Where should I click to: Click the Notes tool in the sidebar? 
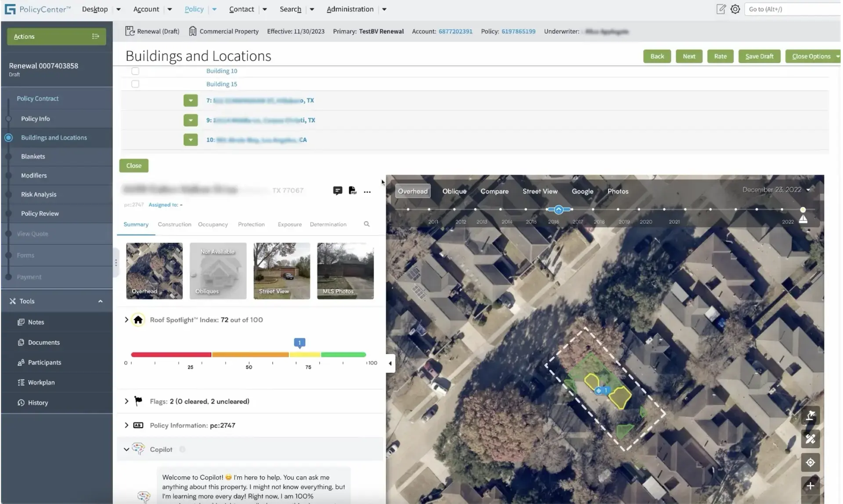point(36,322)
